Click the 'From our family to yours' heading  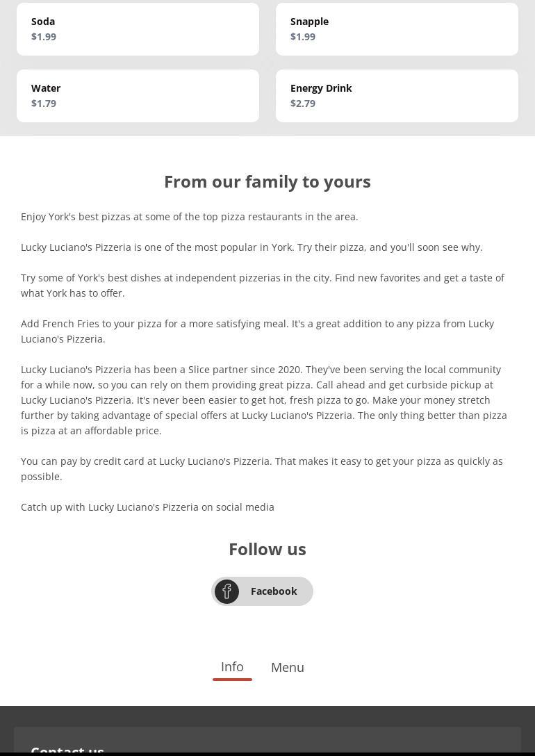(x=267, y=181)
